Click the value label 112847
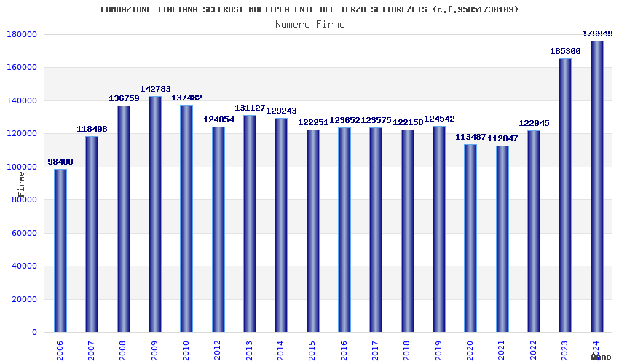Screen dimensions: 619x364 tap(502, 138)
